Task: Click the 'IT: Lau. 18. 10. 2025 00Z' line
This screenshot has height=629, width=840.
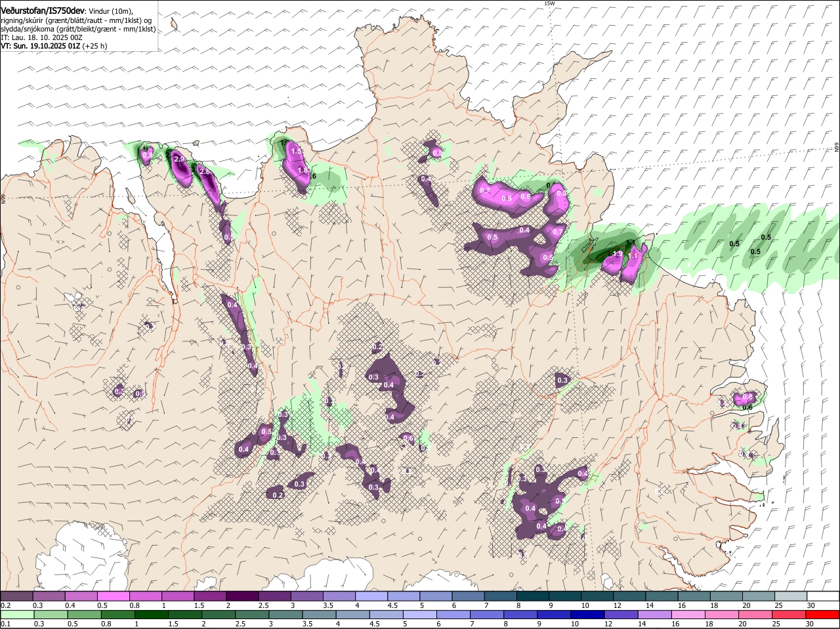Action: [41, 37]
